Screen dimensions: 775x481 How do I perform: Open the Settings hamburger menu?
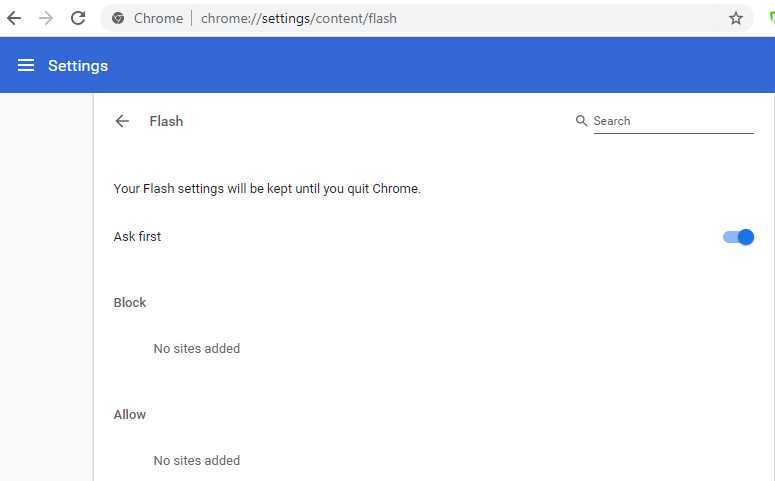click(x=26, y=65)
